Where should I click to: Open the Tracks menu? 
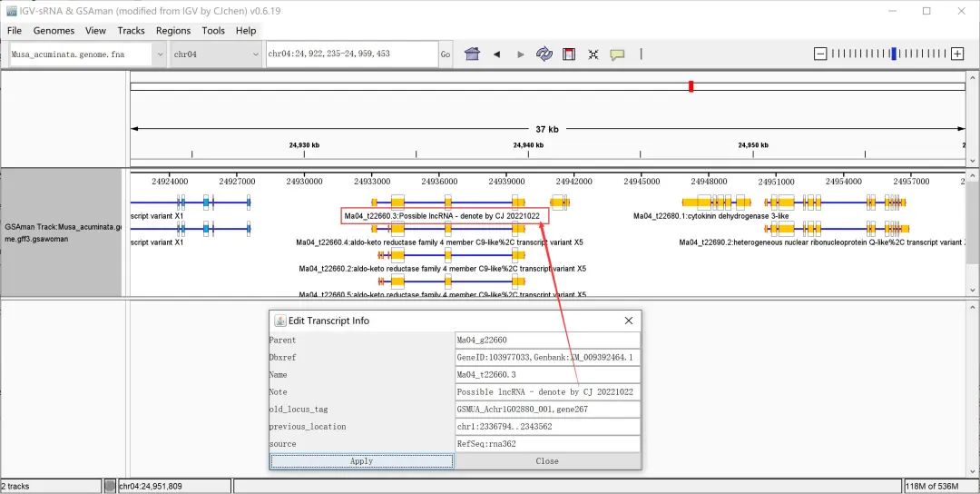[131, 30]
